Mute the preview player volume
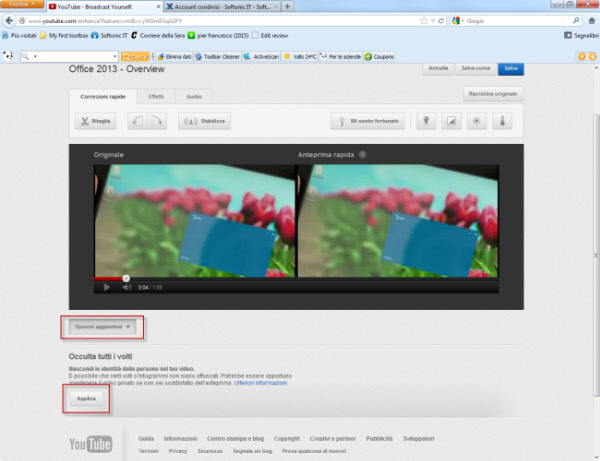The image size is (600, 461). (127, 287)
